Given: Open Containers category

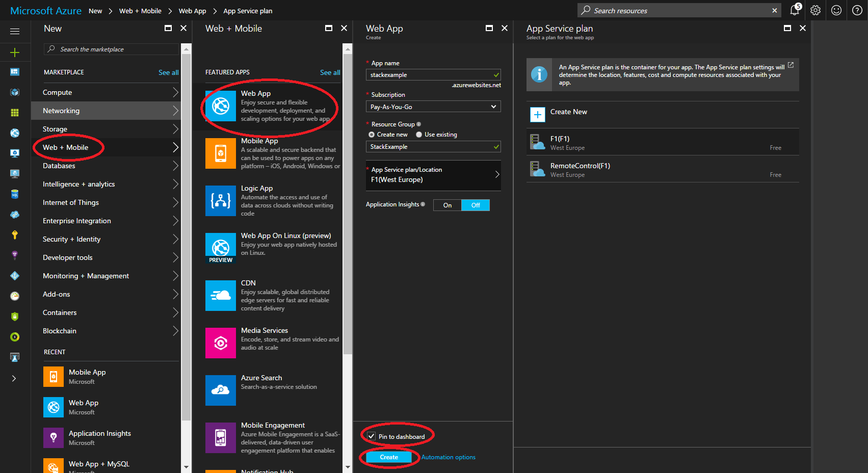Looking at the screenshot, I should point(106,312).
